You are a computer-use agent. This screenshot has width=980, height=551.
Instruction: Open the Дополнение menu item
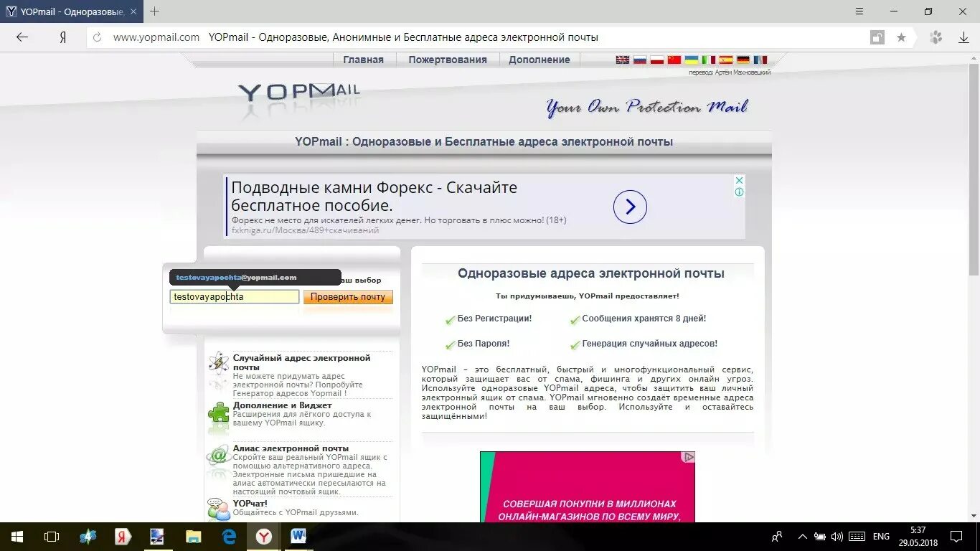tap(540, 60)
